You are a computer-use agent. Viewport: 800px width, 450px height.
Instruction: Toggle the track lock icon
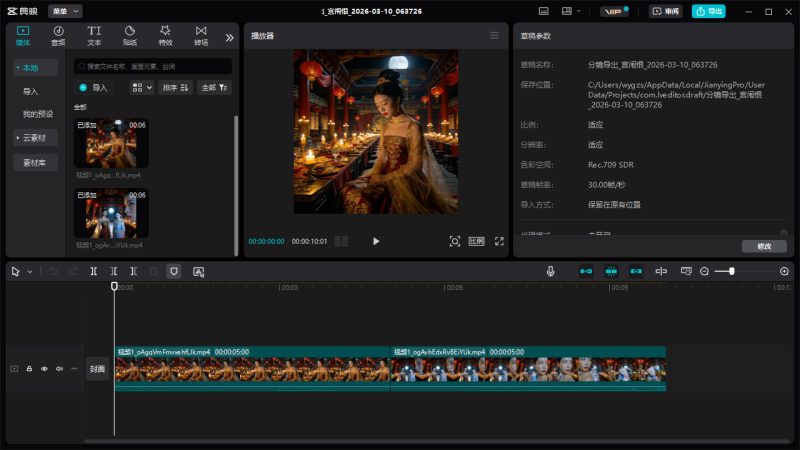pyautogui.click(x=29, y=369)
